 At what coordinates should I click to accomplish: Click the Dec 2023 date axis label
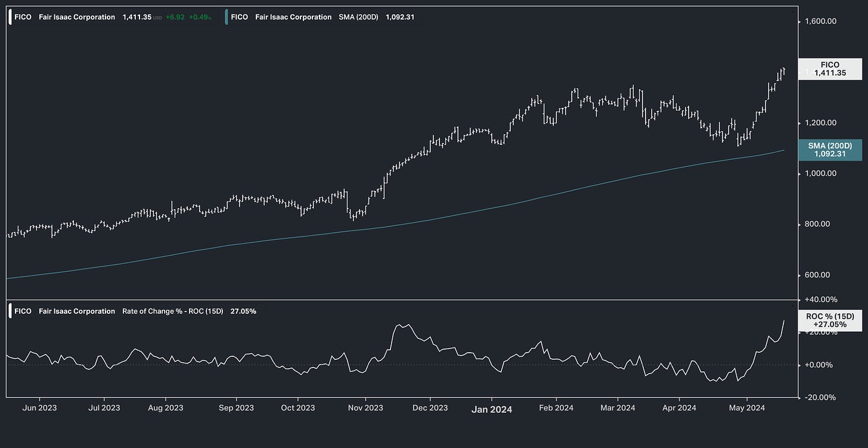(430, 407)
